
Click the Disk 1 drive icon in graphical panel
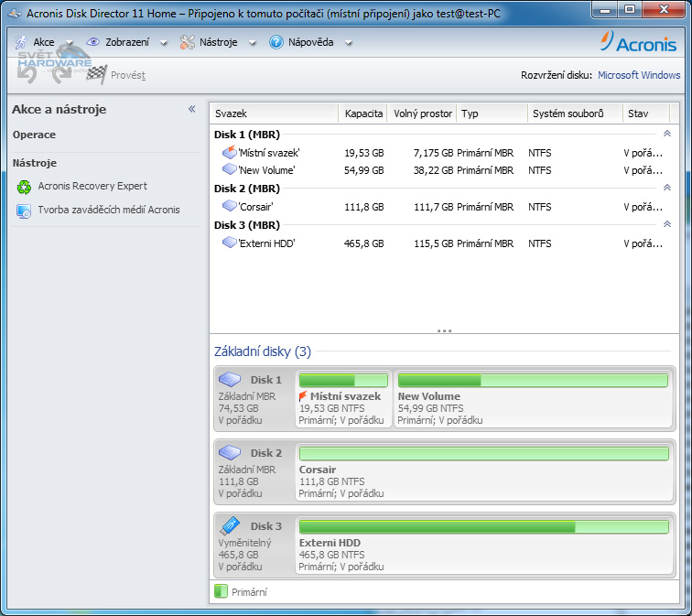point(230,379)
